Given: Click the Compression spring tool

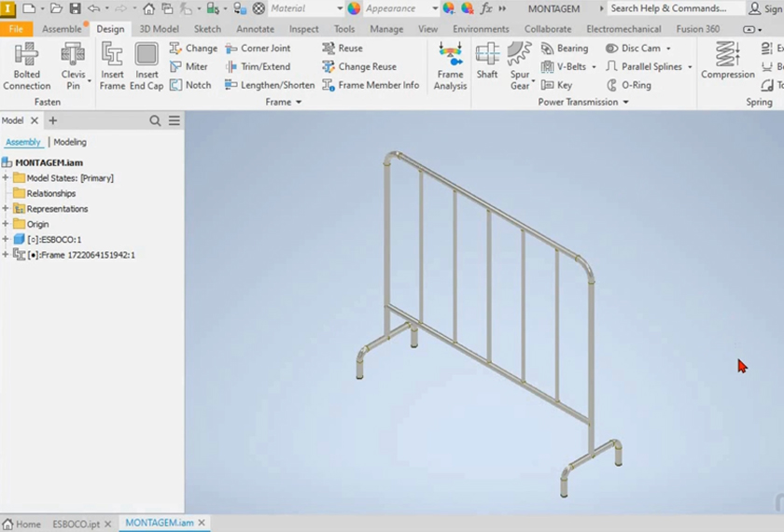Looking at the screenshot, I should click(x=727, y=62).
